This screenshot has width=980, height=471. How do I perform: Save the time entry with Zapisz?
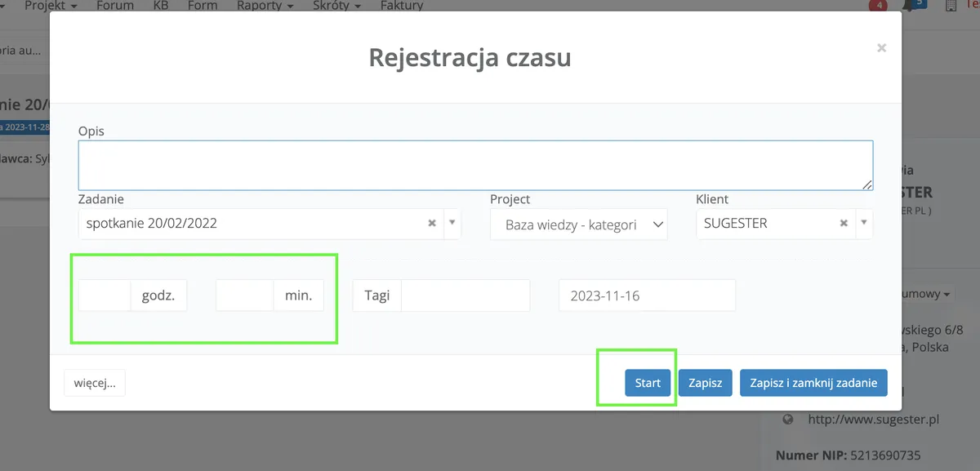705,383
